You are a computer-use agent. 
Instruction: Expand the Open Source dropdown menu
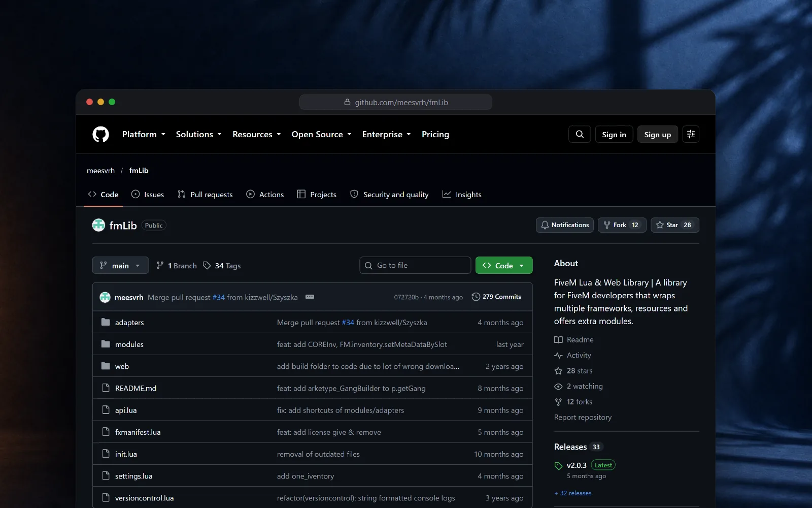(321, 134)
